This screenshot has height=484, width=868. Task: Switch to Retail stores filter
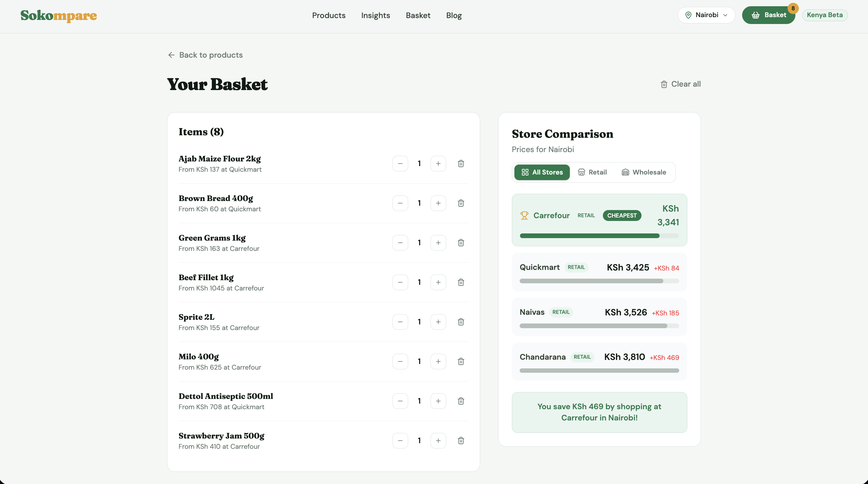tap(592, 172)
